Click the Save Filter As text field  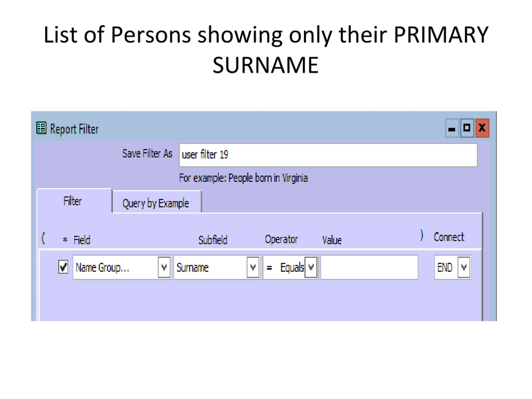[x=328, y=155]
